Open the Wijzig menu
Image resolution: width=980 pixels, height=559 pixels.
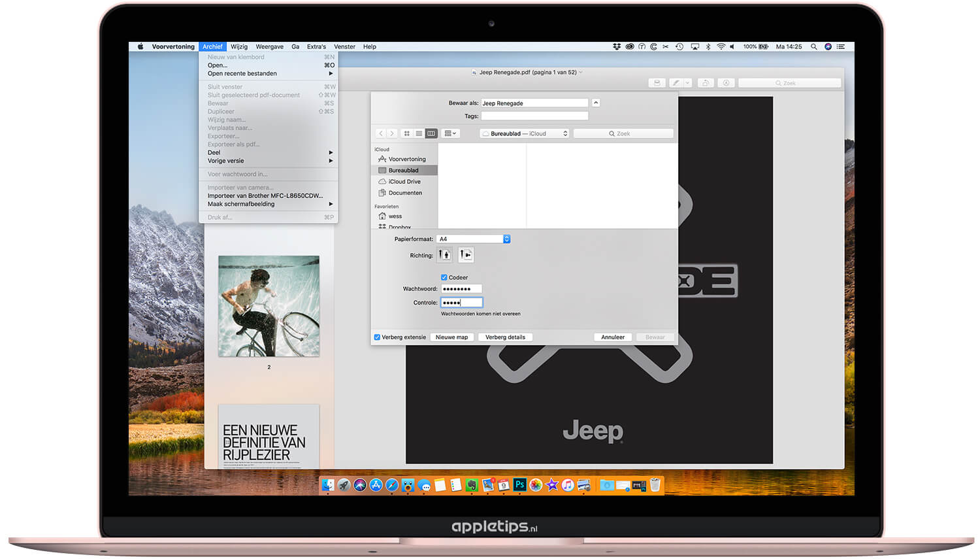(239, 46)
